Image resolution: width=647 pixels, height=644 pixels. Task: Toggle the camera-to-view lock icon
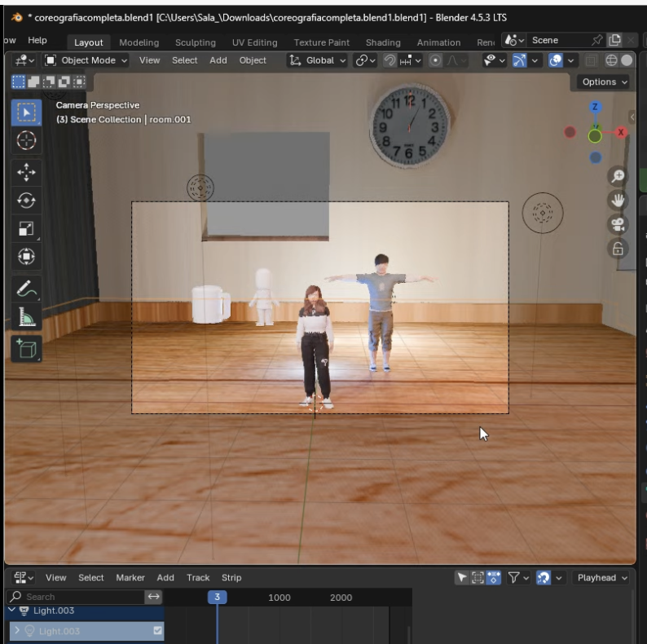[618, 249]
